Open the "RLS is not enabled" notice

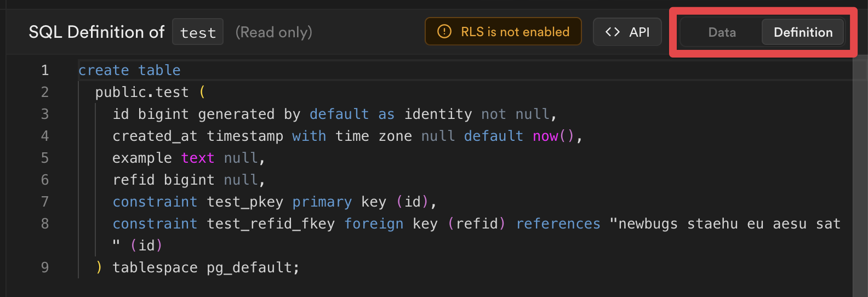tap(503, 32)
